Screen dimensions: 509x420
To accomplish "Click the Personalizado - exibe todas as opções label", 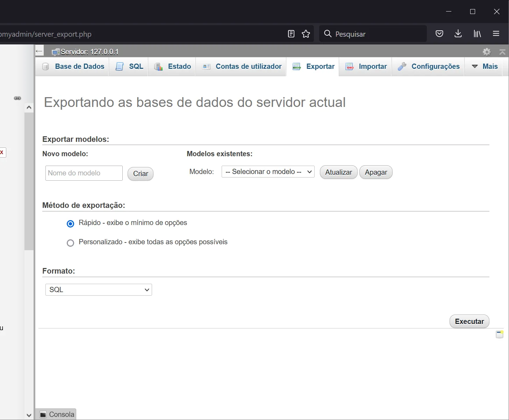I will [153, 242].
